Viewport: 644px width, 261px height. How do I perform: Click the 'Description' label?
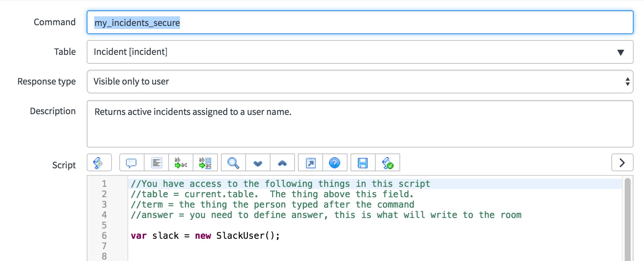[53, 111]
